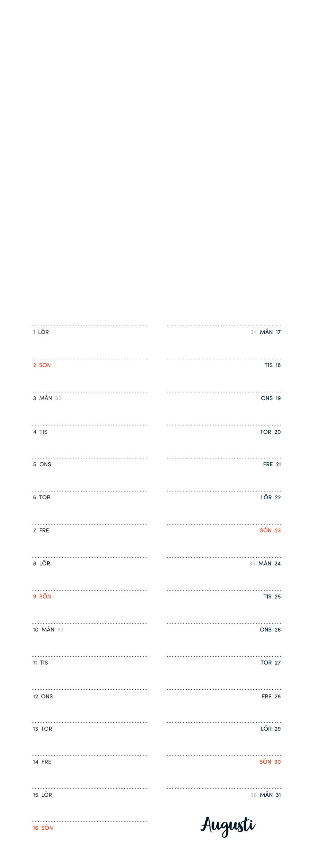Viewport: 314px width, 868px height.
Task: Click the 14 FRE date row
Action: [x=42, y=762]
